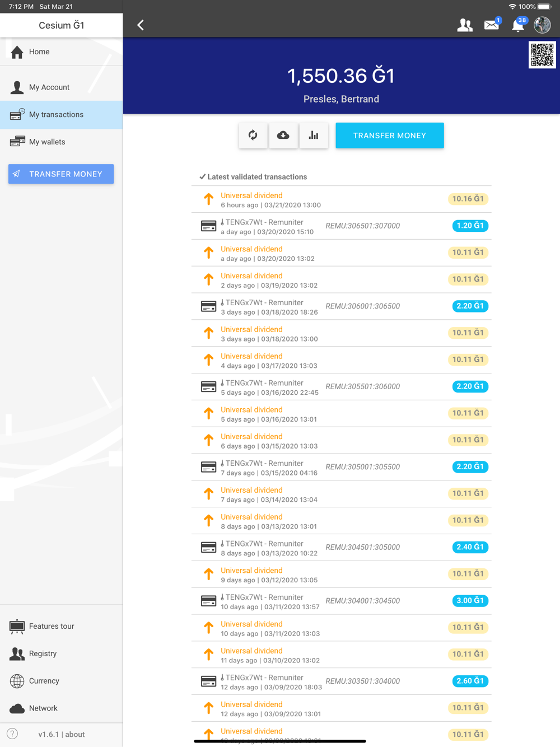
Task: Refresh the transactions list
Action: (x=253, y=136)
